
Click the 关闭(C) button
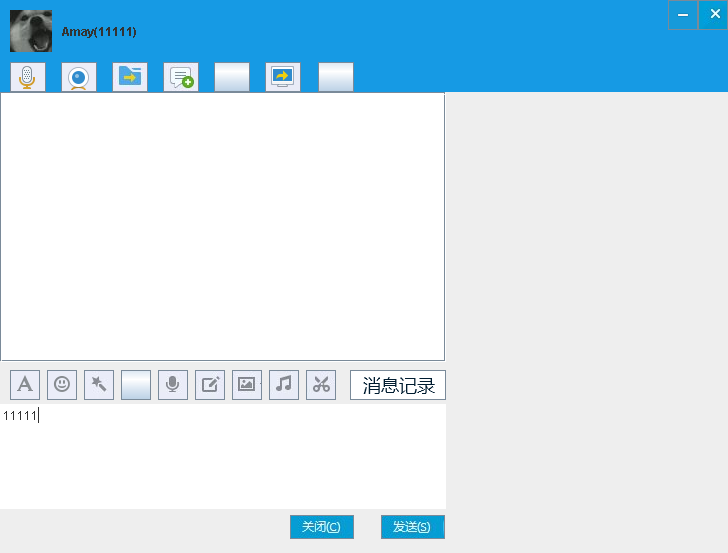[322, 527]
